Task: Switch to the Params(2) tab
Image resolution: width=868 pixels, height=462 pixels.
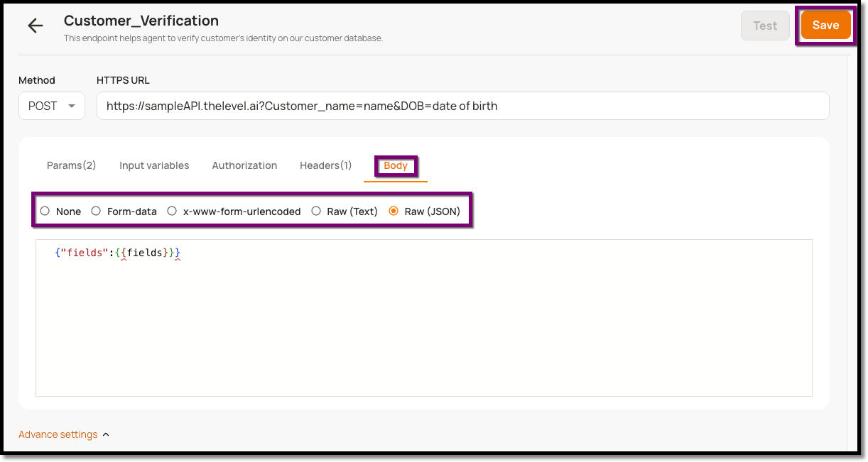Action: [71, 165]
